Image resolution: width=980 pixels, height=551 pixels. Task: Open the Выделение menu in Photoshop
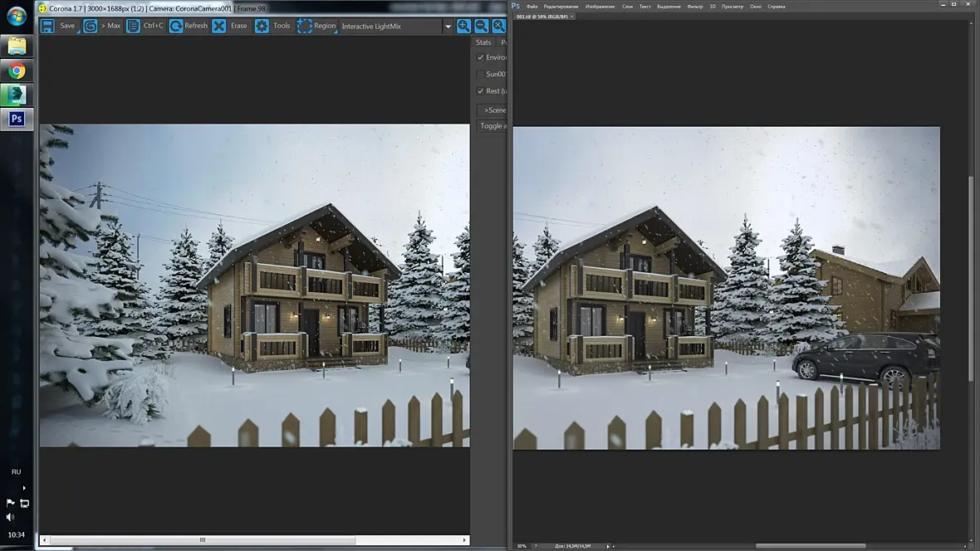point(669,7)
